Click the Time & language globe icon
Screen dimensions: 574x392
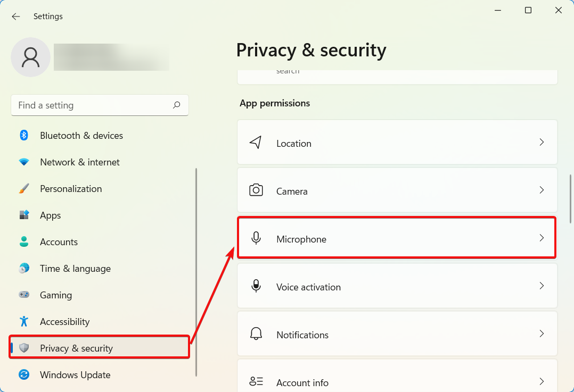coord(24,269)
